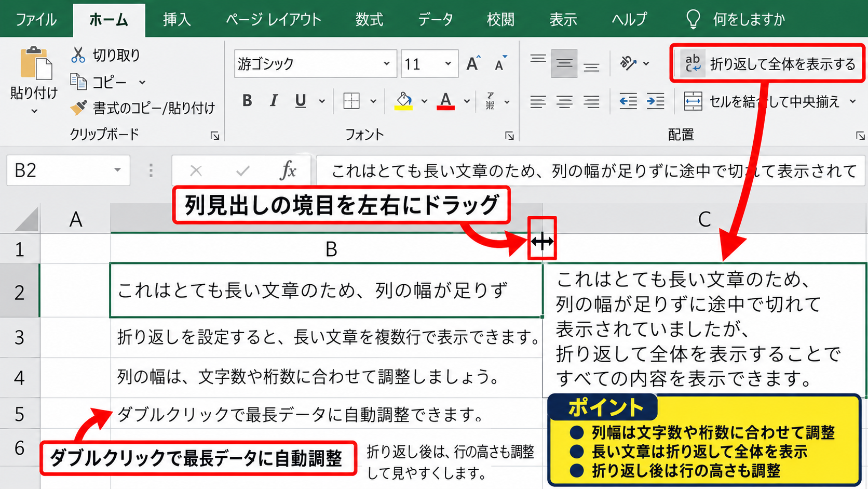Switch to the 数式 tab
868x489 pixels.
tap(369, 19)
